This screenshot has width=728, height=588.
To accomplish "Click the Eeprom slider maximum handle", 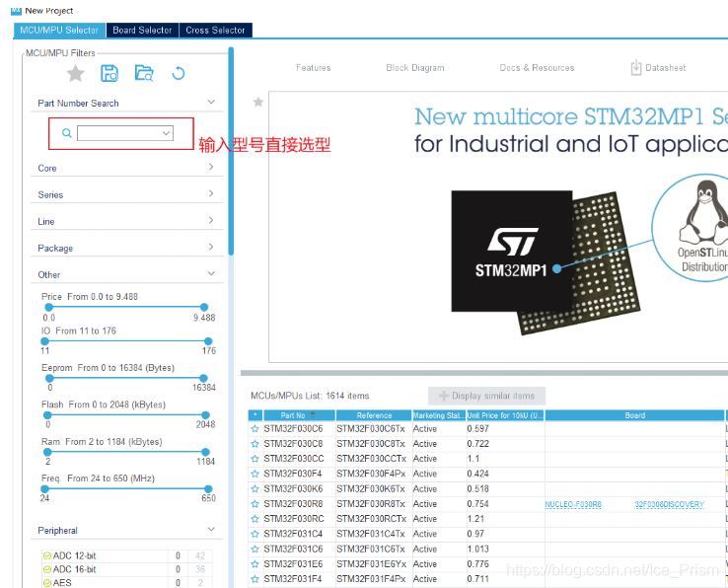I will click(203, 378).
